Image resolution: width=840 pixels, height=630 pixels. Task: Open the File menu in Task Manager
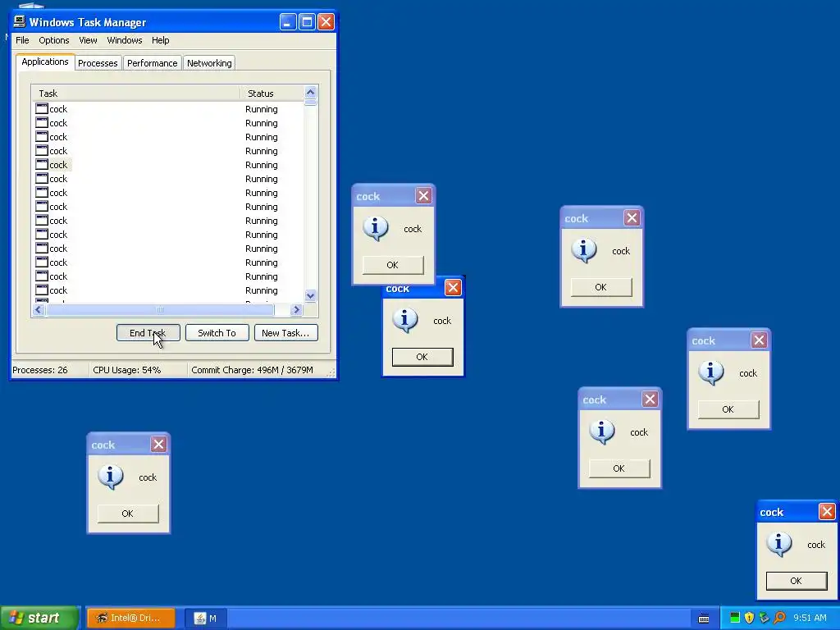22,40
